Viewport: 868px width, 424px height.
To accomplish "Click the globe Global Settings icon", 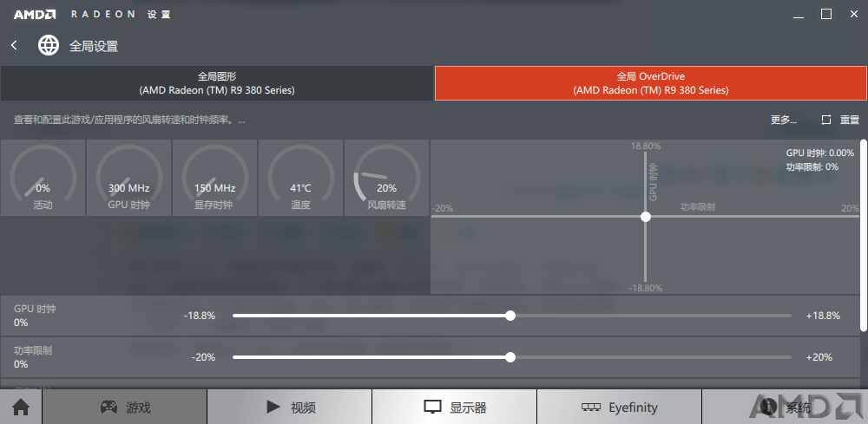I will [x=49, y=45].
